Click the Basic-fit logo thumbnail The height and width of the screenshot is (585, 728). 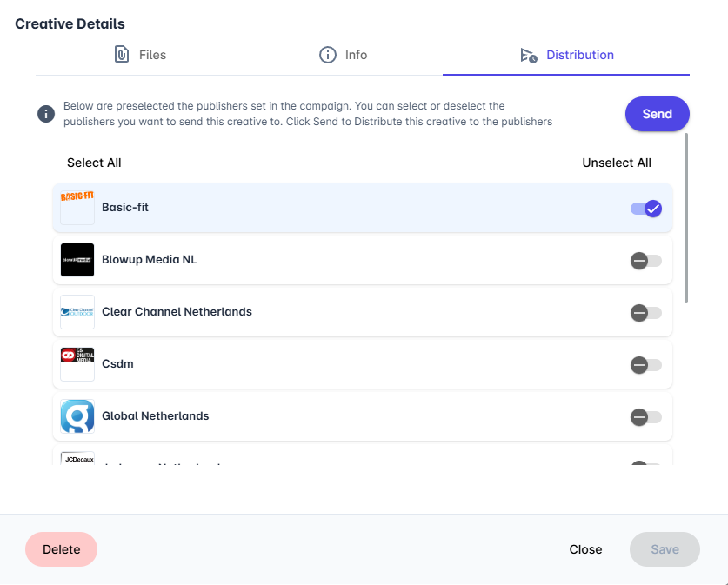[77, 208]
